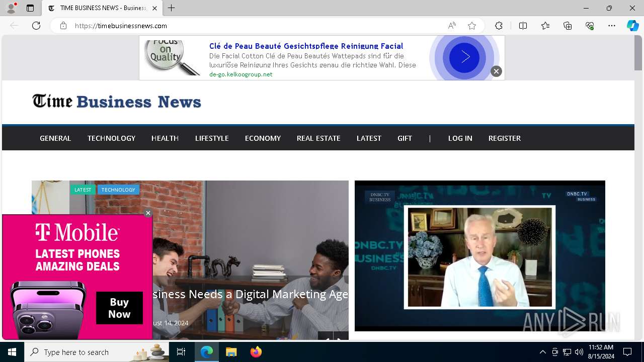This screenshot has height=362, width=644.
Task: Go to next slide arrow in carousel
Action: pos(341,336)
